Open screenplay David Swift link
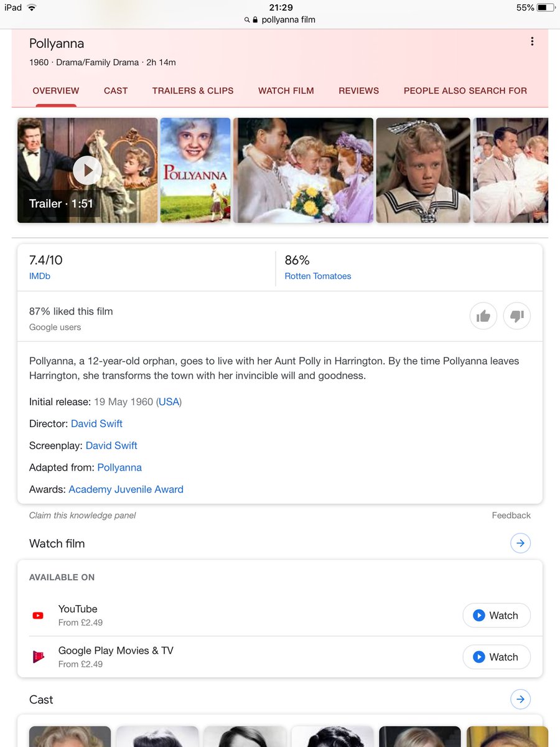 coord(111,445)
